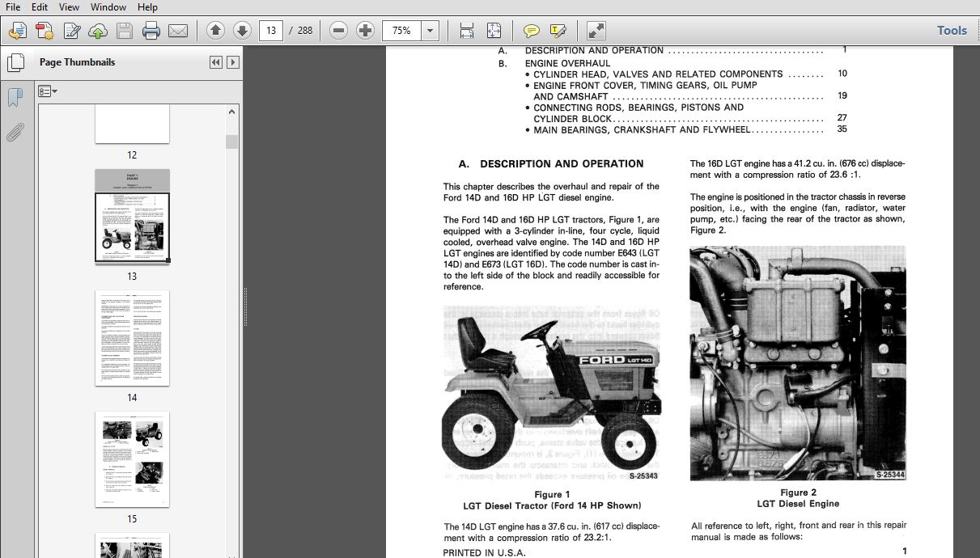Open the Bookmarks panel icon
980x558 pixels.
15,97
